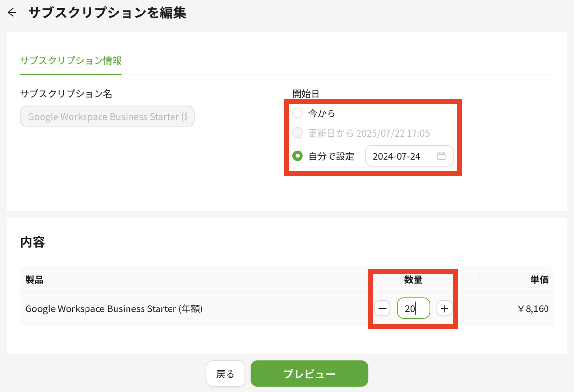Click the サブスクリプションを編集 page title
Image resolution: width=574 pixels, height=392 pixels.
click(107, 13)
